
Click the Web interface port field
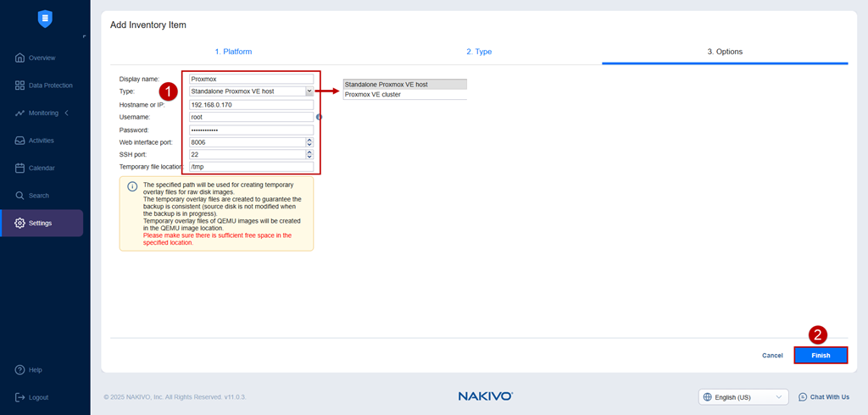click(x=248, y=142)
